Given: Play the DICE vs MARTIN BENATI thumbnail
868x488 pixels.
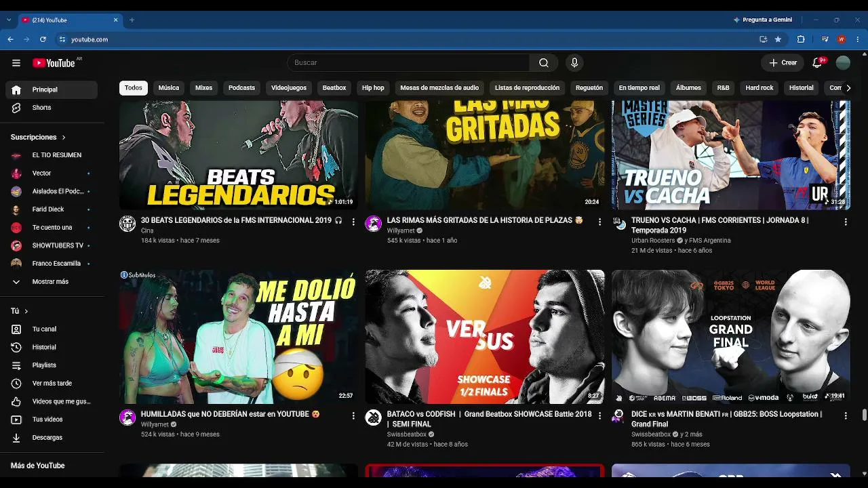Looking at the screenshot, I should (x=731, y=337).
